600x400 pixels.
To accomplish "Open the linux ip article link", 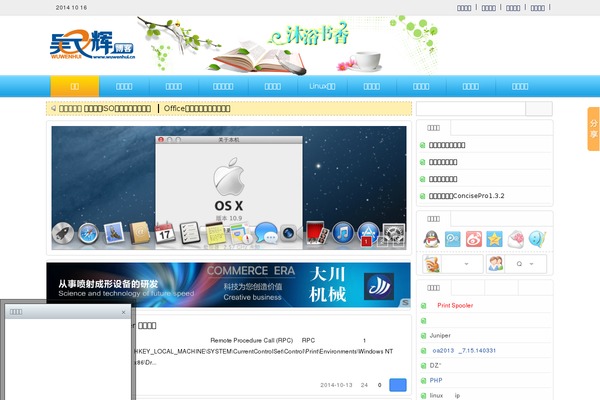I will coord(445,395).
